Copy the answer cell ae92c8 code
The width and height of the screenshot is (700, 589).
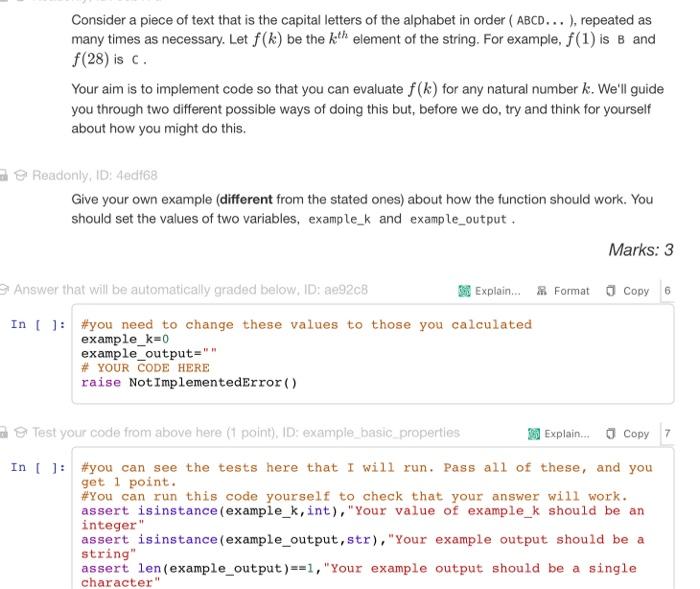click(x=627, y=291)
